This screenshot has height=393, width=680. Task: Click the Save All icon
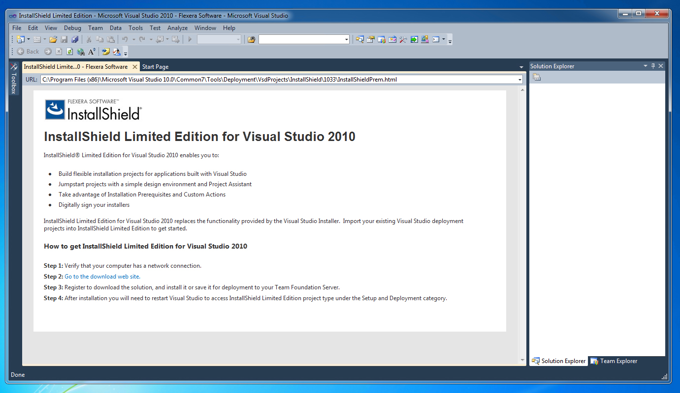[75, 39]
